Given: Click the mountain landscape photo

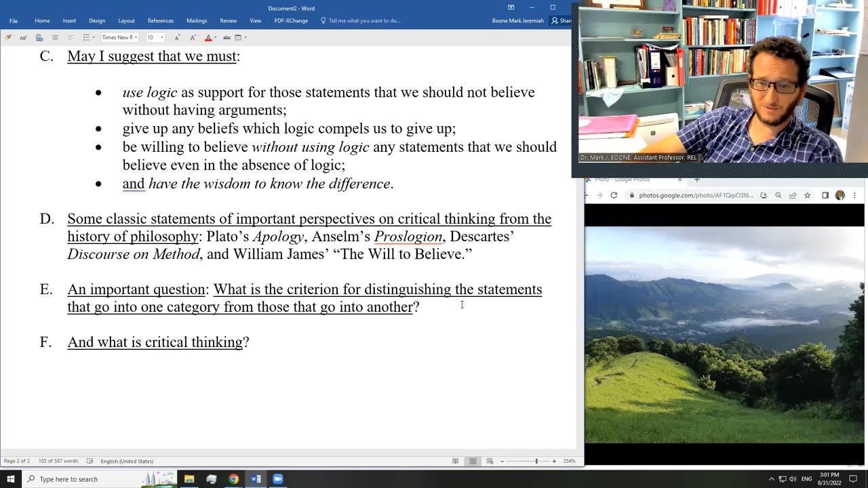Looking at the screenshot, I should click(724, 334).
